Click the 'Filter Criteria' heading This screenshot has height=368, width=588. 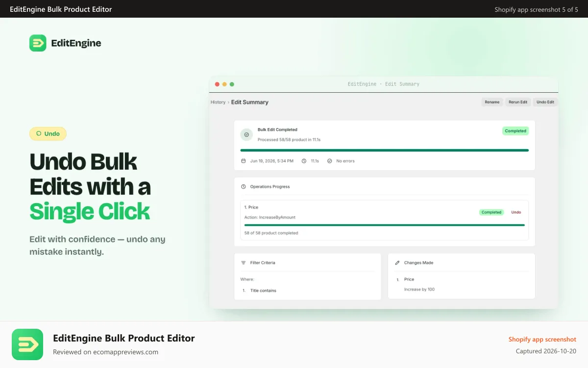pyautogui.click(x=263, y=263)
